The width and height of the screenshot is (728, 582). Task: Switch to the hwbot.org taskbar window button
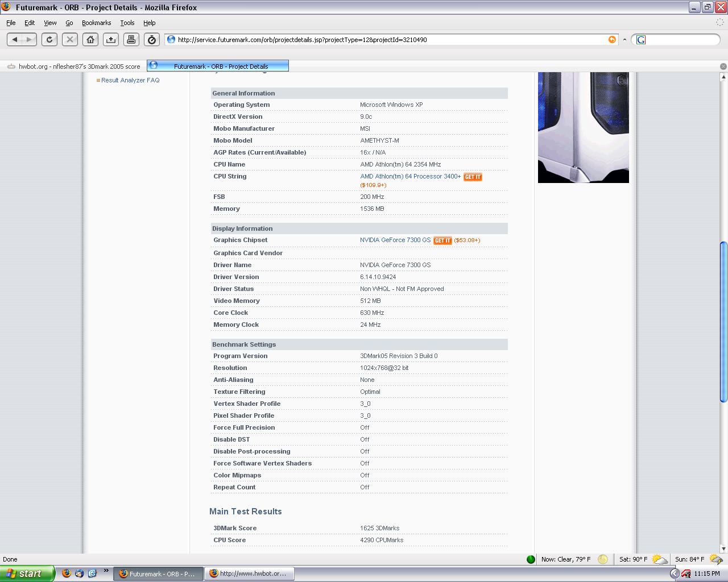pyautogui.click(x=249, y=573)
